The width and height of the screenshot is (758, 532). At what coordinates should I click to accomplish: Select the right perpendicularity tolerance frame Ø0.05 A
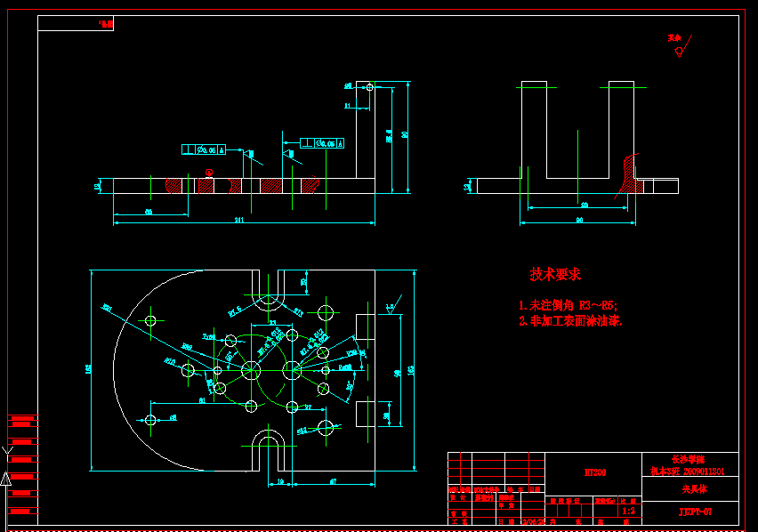tap(322, 143)
